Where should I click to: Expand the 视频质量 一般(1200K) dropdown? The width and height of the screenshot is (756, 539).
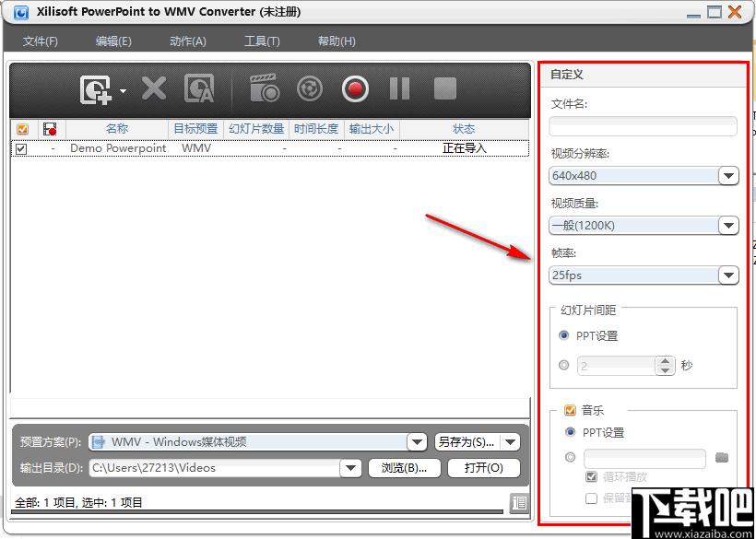point(728,225)
